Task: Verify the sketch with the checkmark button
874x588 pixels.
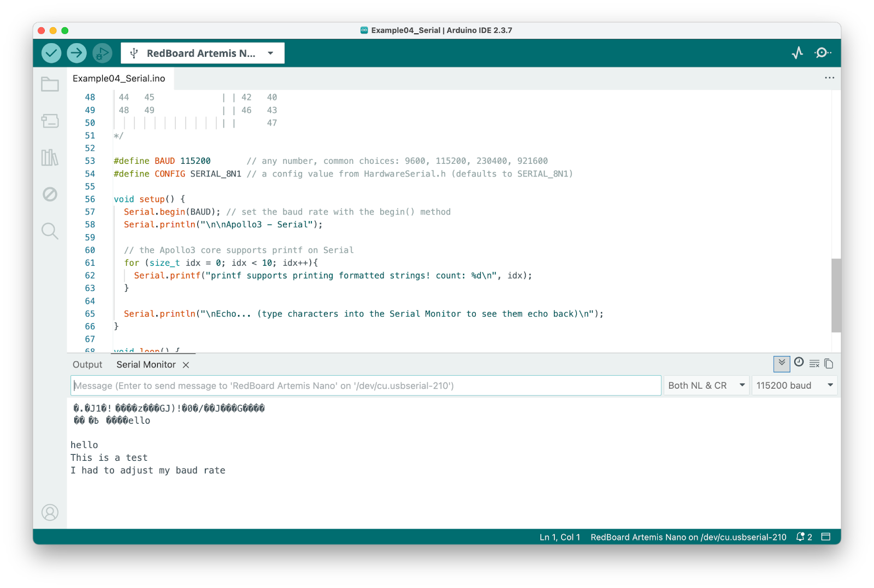Action: [50, 52]
